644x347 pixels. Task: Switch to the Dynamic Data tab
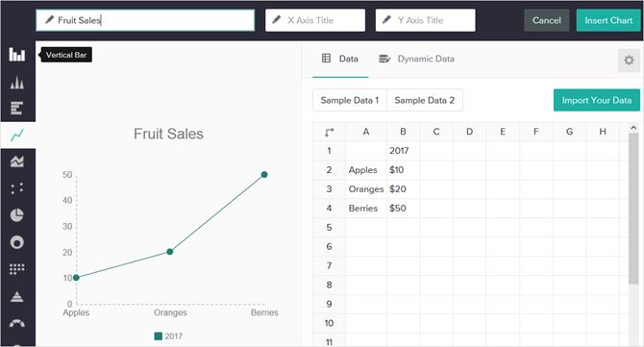(416, 59)
